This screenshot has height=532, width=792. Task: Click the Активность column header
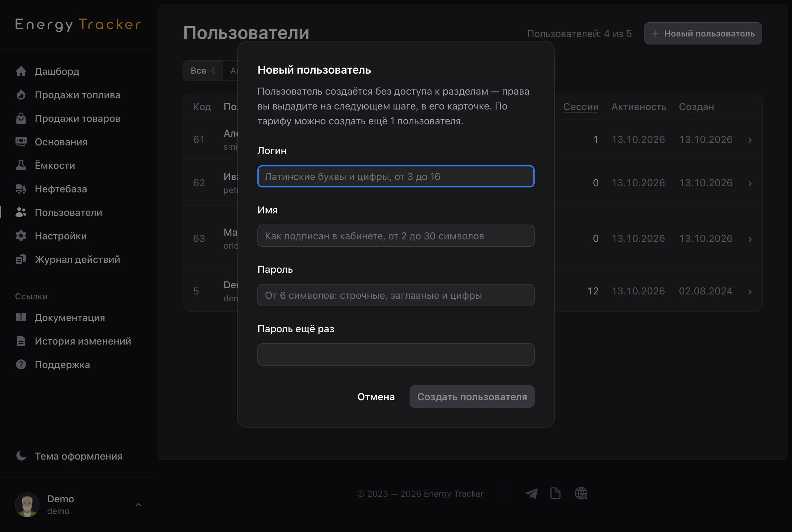coord(639,106)
